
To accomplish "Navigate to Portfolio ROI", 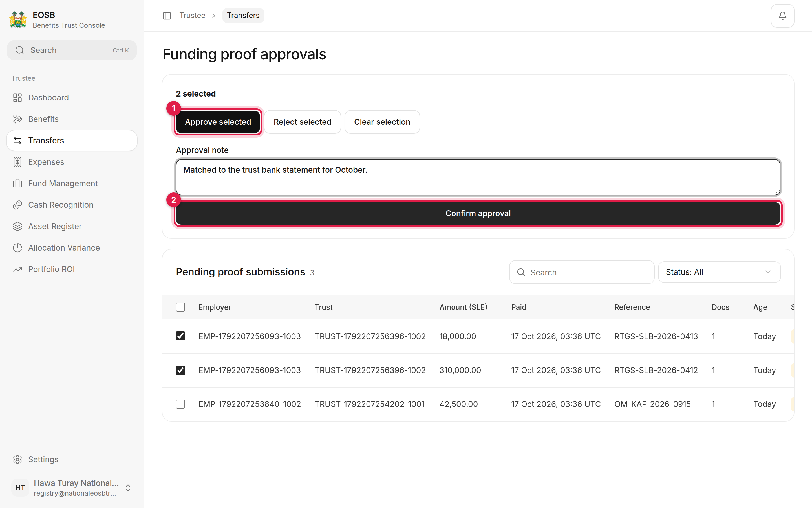I will (x=72, y=269).
